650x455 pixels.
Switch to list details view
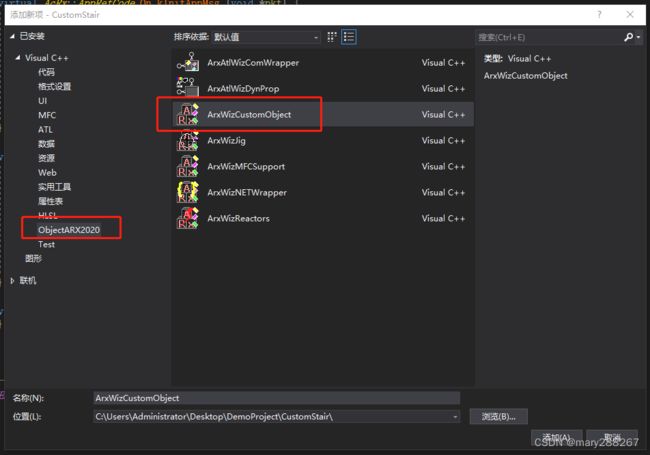tap(349, 37)
